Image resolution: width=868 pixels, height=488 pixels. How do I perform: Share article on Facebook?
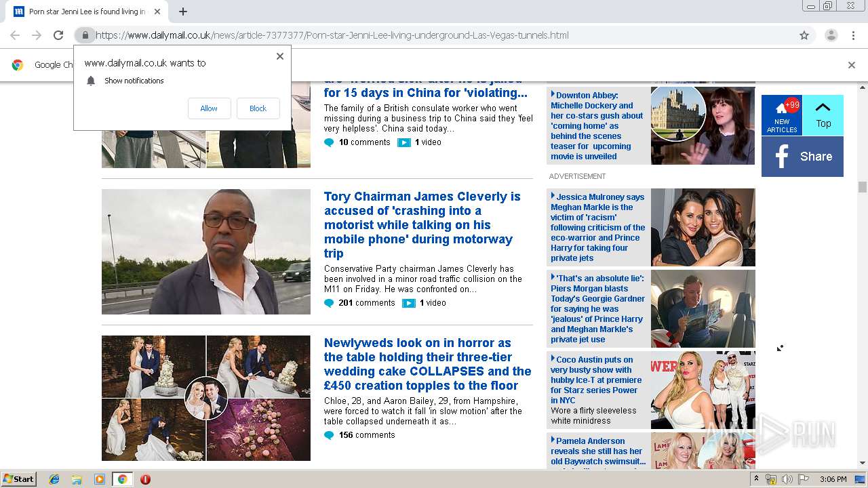click(802, 157)
